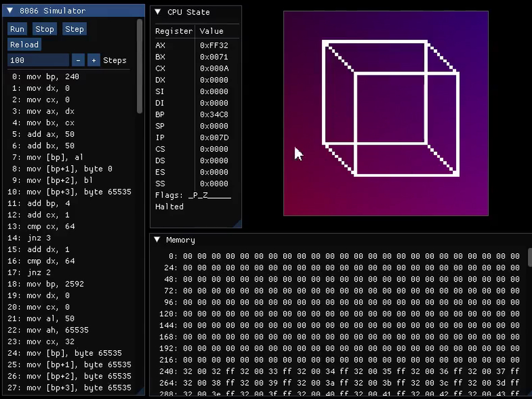The width and height of the screenshot is (532, 399).
Task: Click the Stop button
Action: point(44,29)
